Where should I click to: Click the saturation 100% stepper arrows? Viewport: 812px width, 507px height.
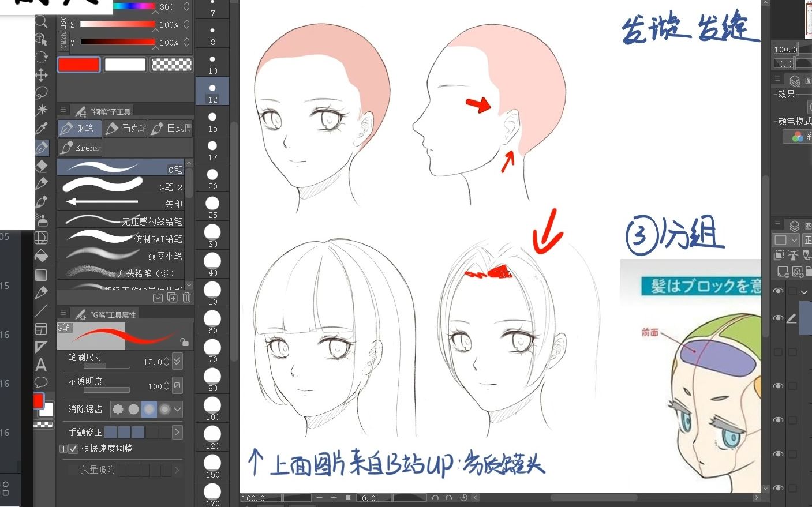186,25
